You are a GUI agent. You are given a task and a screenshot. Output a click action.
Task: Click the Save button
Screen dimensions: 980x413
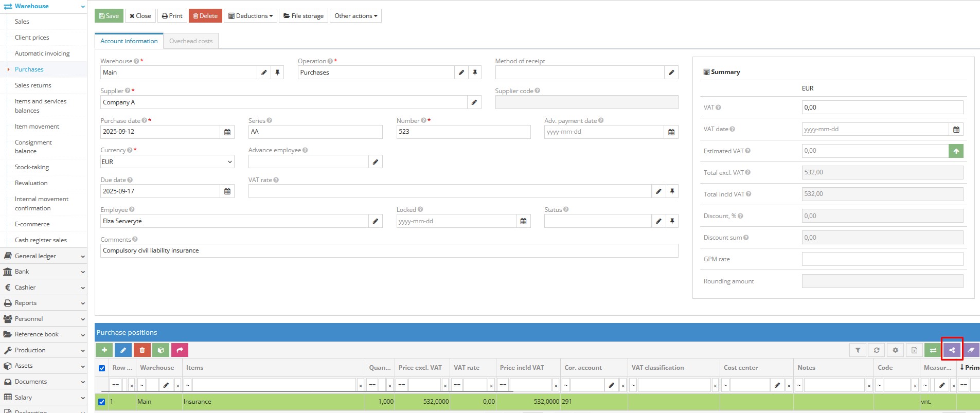(109, 16)
